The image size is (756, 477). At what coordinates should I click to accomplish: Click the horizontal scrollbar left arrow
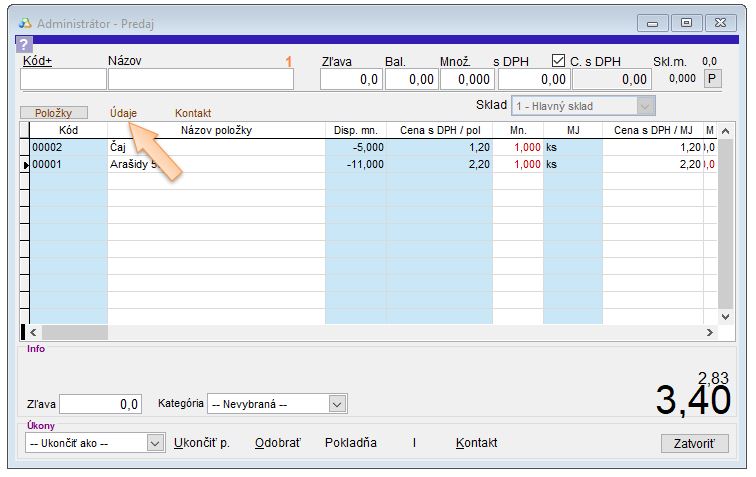pos(32,332)
